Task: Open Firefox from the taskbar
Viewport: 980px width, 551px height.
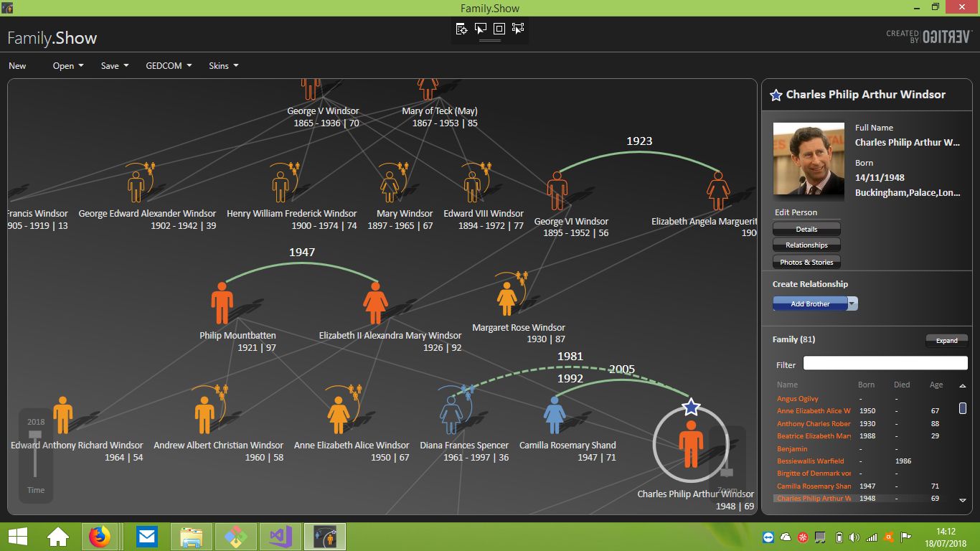Action: coord(100,536)
